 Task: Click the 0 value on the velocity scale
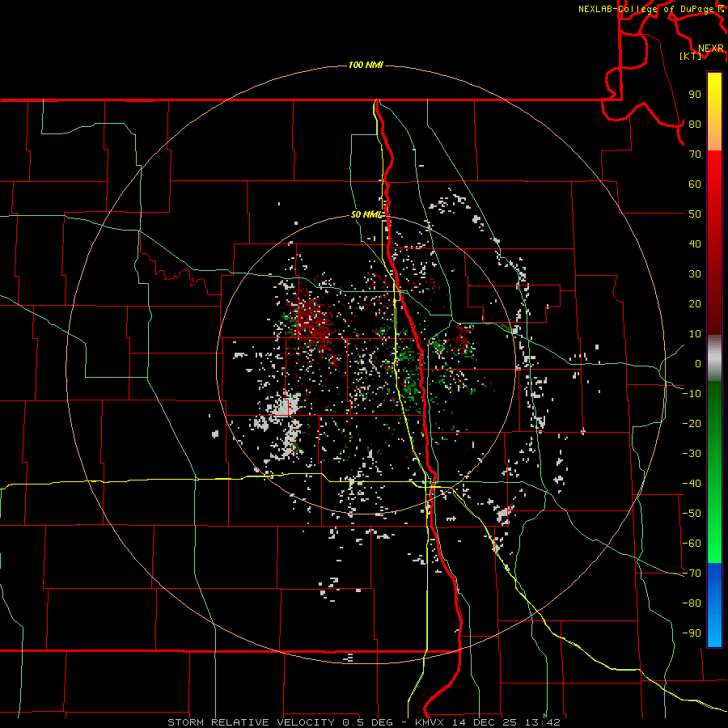tap(698, 363)
